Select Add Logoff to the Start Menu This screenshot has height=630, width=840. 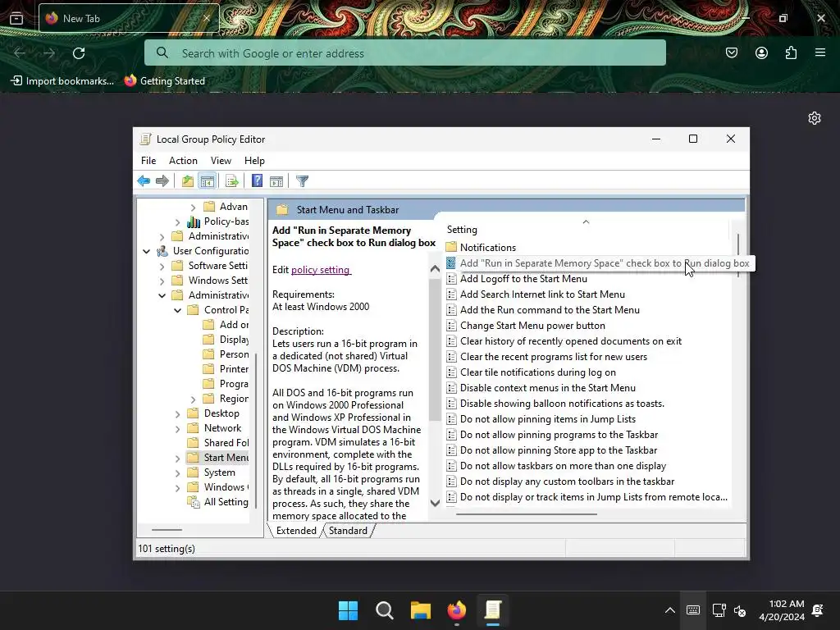[x=523, y=279]
